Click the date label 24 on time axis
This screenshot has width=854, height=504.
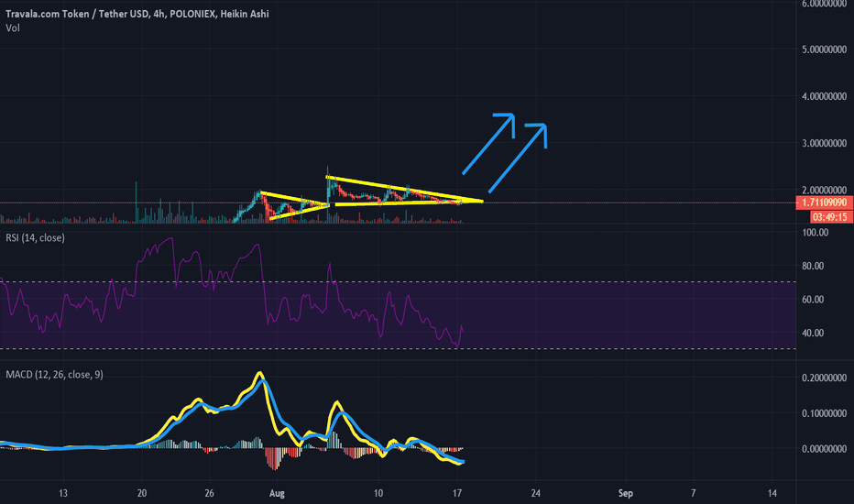pyautogui.click(x=536, y=493)
